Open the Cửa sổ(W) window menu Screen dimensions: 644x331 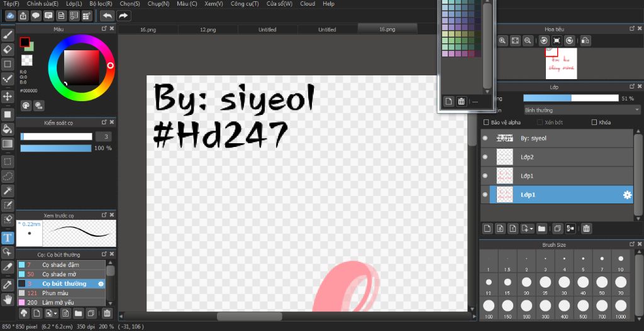tap(279, 4)
